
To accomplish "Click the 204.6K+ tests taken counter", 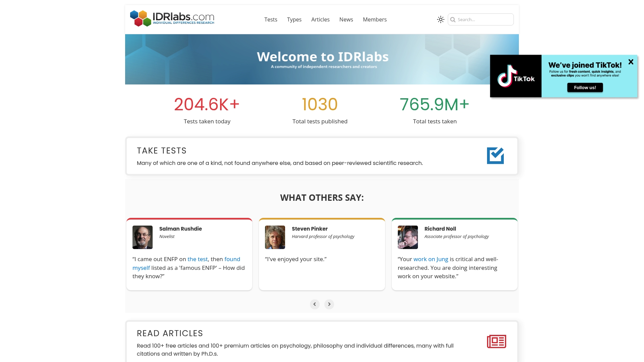I will click(x=207, y=104).
